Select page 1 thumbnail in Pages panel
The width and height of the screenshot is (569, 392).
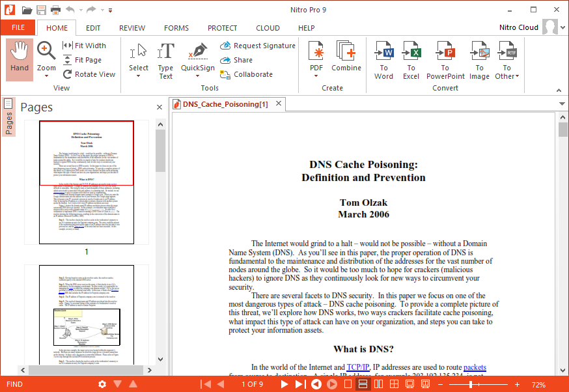[x=86, y=182]
